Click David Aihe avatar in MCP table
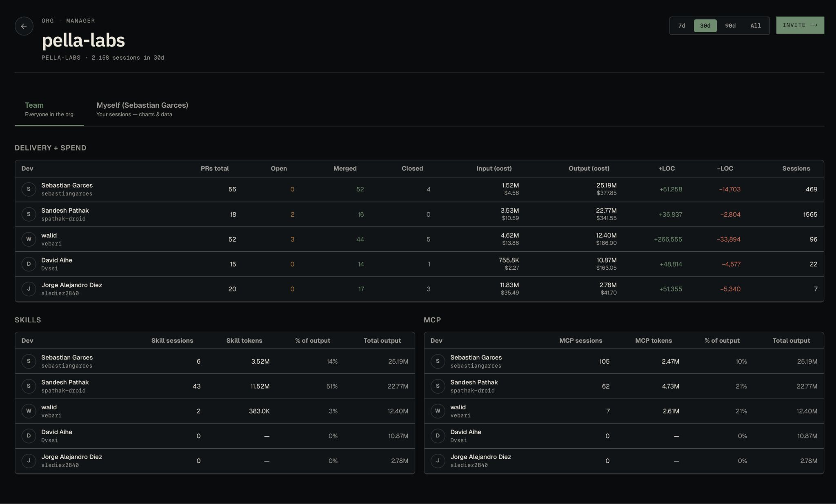836x504 pixels. [x=438, y=436]
